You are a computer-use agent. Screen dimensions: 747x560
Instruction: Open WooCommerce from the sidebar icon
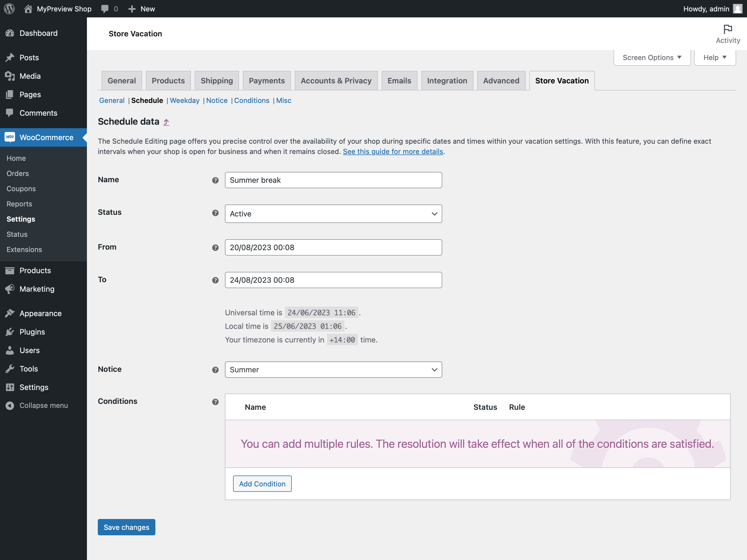pyautogui.click(x=10, y=137)
